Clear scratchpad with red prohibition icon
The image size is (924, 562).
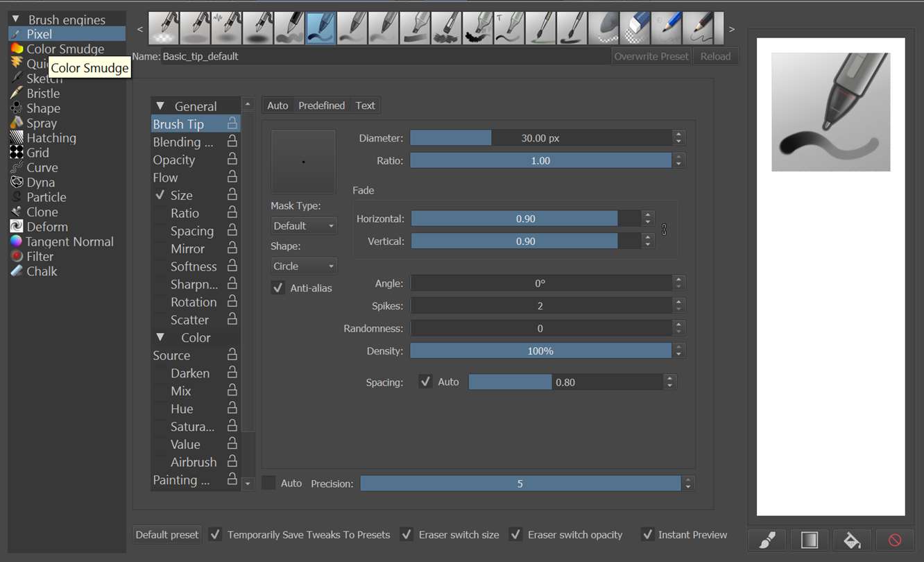(x=894, y=540)
